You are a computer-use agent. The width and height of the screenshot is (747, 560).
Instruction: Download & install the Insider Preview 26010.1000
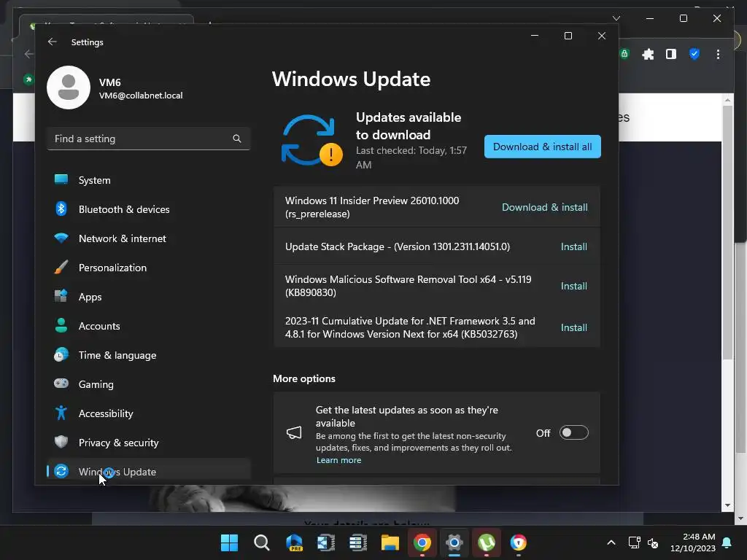point(544,207)
